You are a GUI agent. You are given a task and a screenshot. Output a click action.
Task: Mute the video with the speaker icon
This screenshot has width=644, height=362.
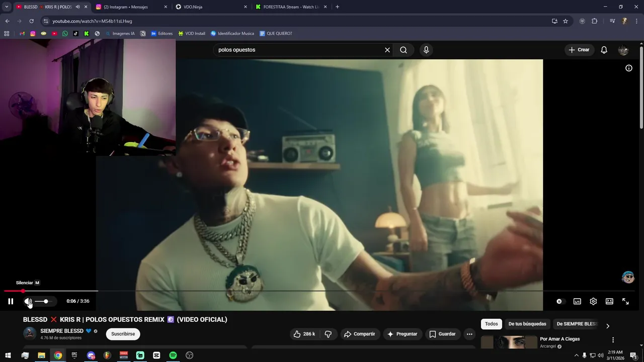(x=28, y=301)
